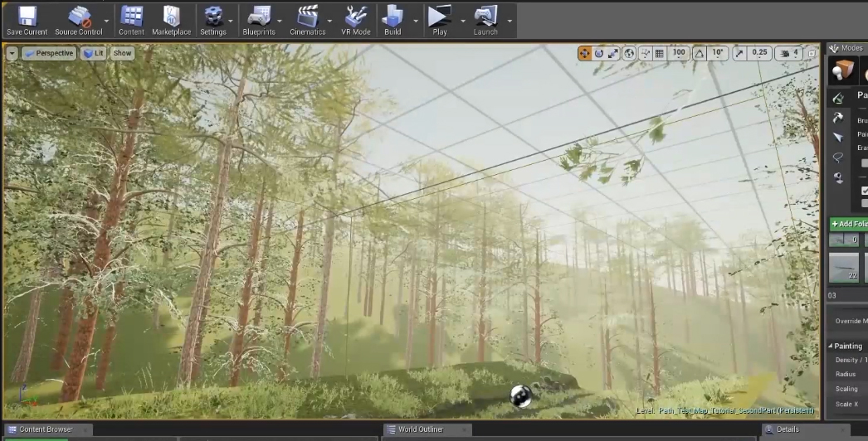Click Save Current in the toolbar
The image size is (868, 441).
tap(27, 21)
